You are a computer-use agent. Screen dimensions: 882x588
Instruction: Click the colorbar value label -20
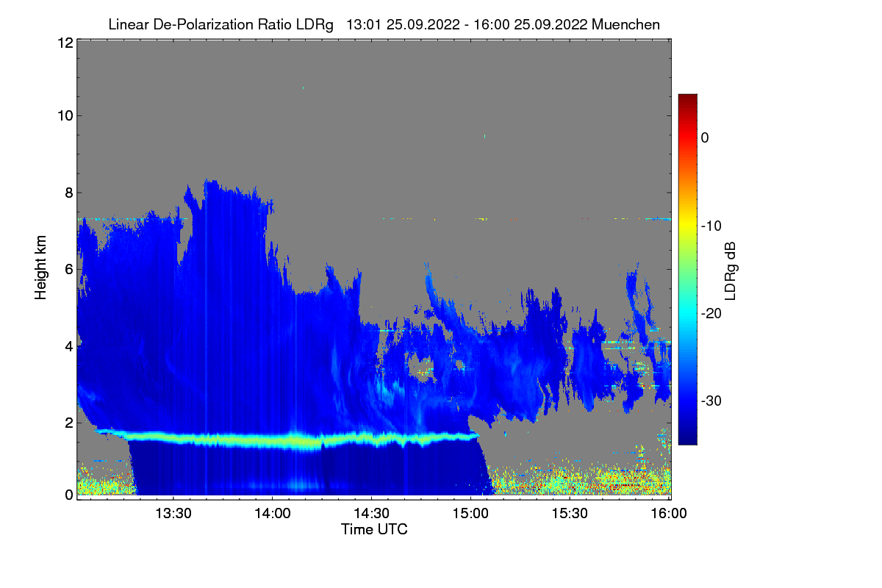712,313
